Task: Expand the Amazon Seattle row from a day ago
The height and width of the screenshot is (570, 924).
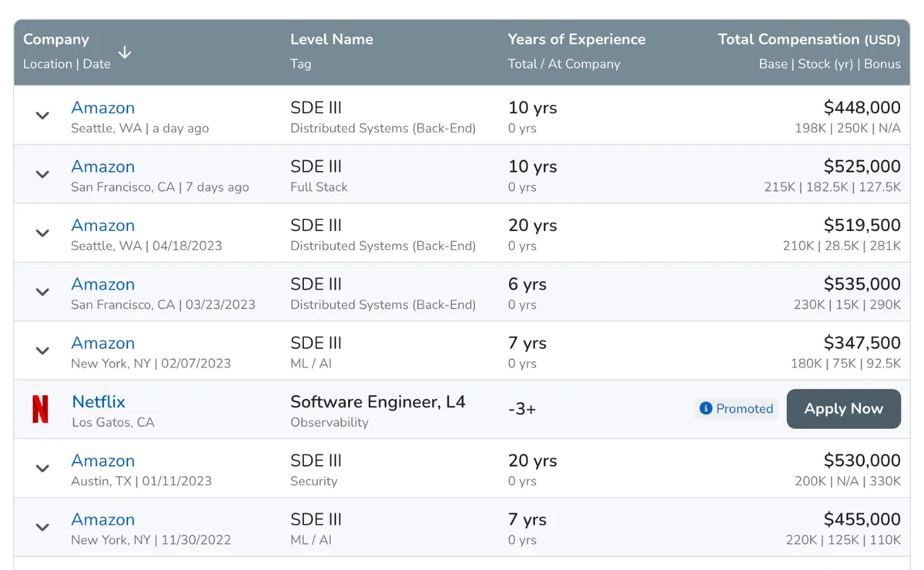Action: click(42, 116)
